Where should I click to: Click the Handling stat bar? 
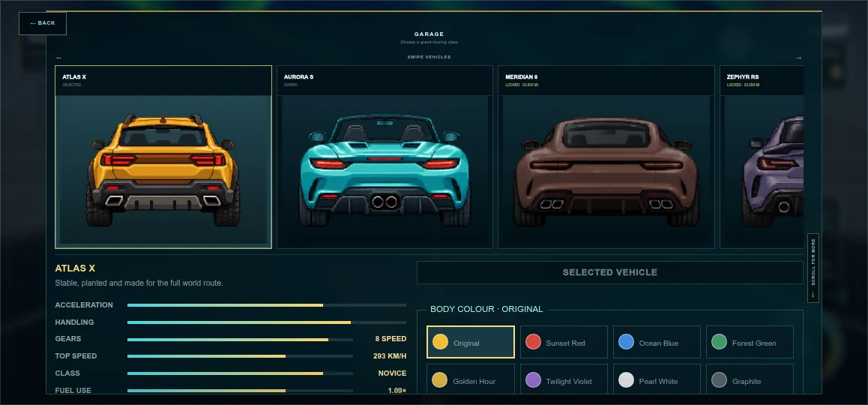[x=267, y=322]
